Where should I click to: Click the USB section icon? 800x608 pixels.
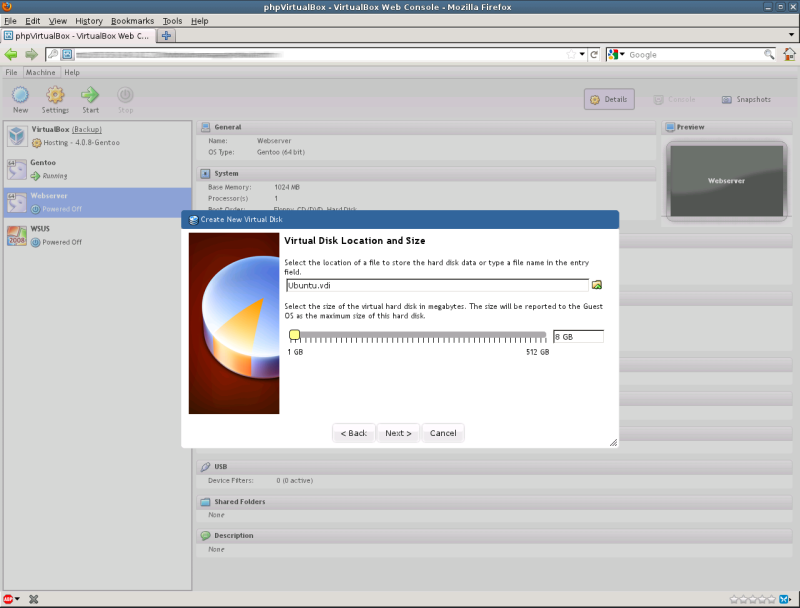point(205,466)
